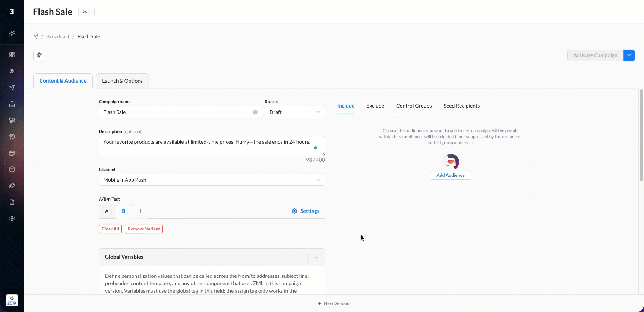The height and width of the screenshot is (312, 644).
Task: Toggle the sidebar collapse icon
Action: [12, 12]
